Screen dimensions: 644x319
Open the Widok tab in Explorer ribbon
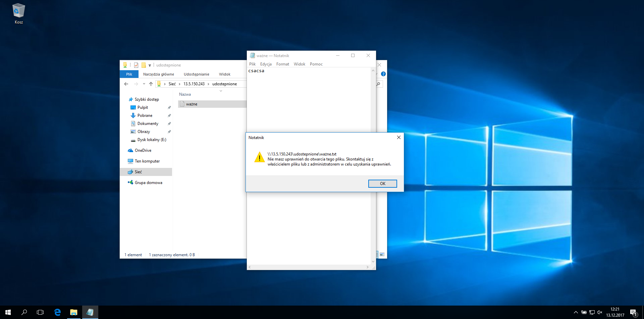(x=224, y=74)
